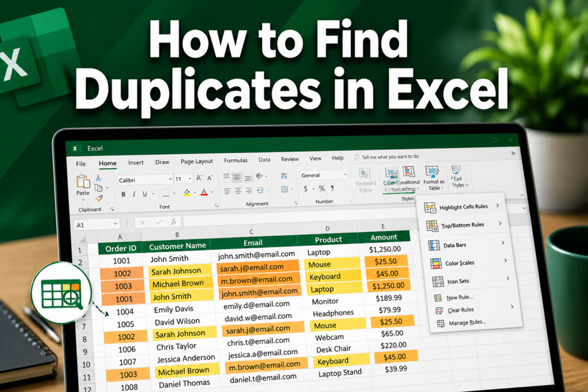Image resolution: width=588 pixels, height=392 pixels.
Task: Click the Increase Font Size icon
Action: coord(199,178)
